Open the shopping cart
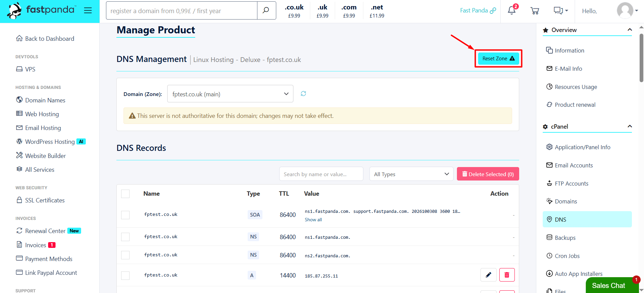This screenshot has width=644, height=293. point(535,11)
